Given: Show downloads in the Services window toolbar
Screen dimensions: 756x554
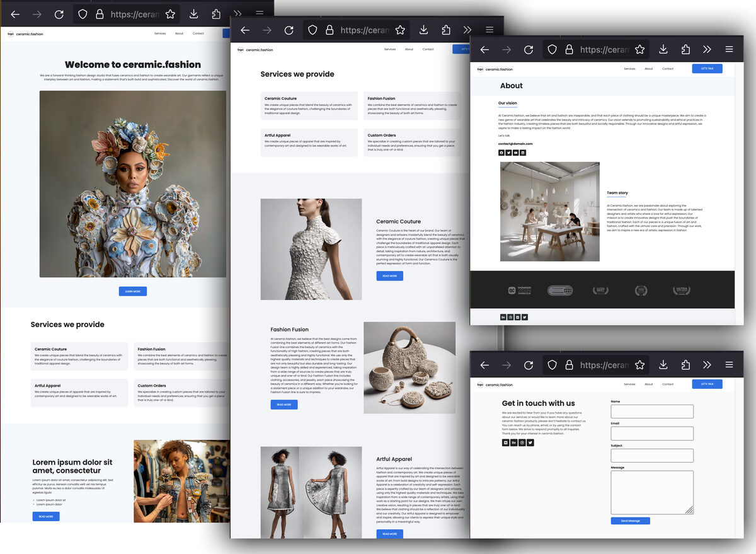Looking at the screenshot, I should pyautogui.click(x=423, y=30).
